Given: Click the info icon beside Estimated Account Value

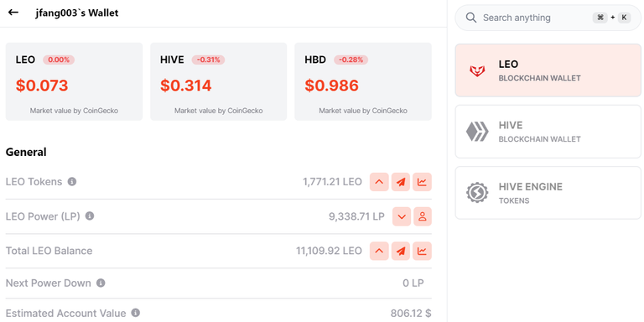Looking at the screenshot, I should 136,313.
